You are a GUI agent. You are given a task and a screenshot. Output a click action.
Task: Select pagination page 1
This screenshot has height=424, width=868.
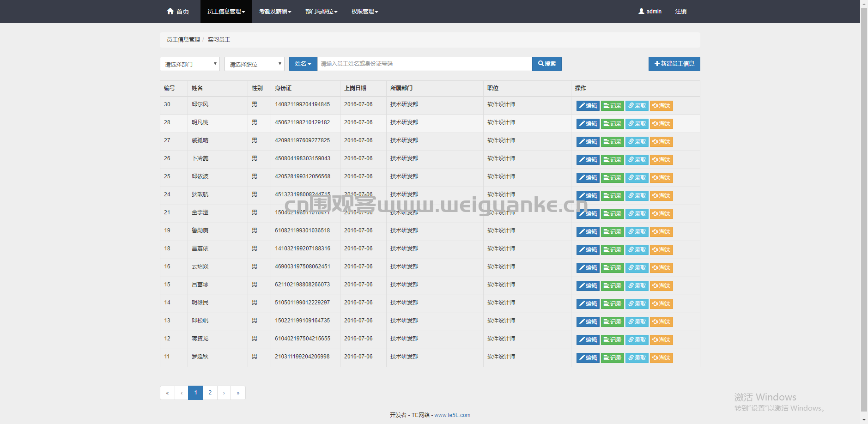[x=195, y=393]
